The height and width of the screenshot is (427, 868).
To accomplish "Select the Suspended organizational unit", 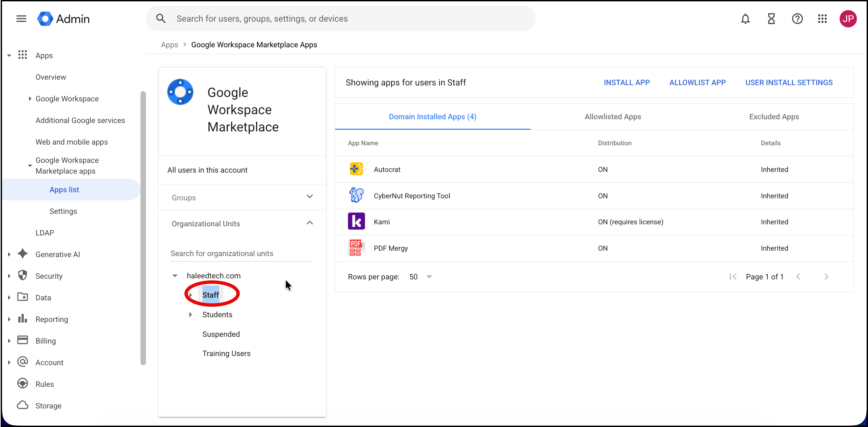I will pyautogui.click(x=221, y=334).
